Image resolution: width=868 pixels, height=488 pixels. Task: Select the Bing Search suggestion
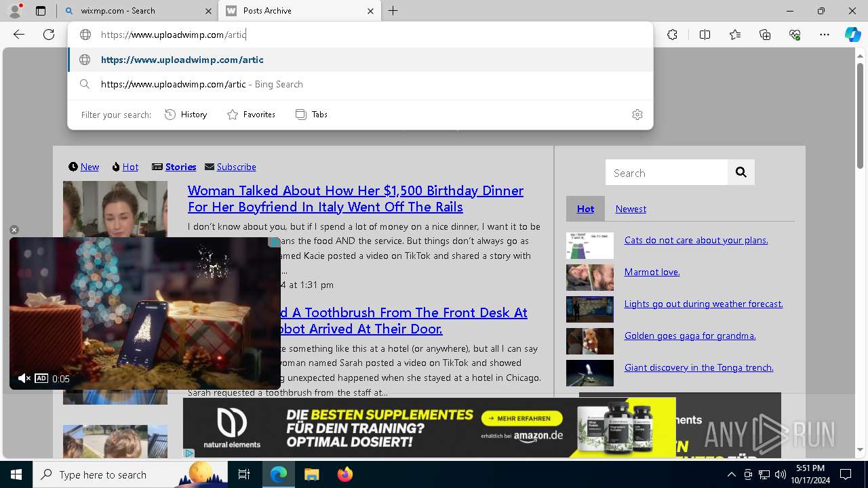[360, 84]
